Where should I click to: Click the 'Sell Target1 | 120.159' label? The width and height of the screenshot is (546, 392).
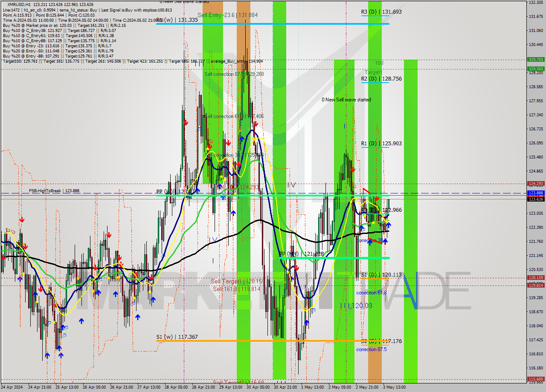[x=238, y=282]
